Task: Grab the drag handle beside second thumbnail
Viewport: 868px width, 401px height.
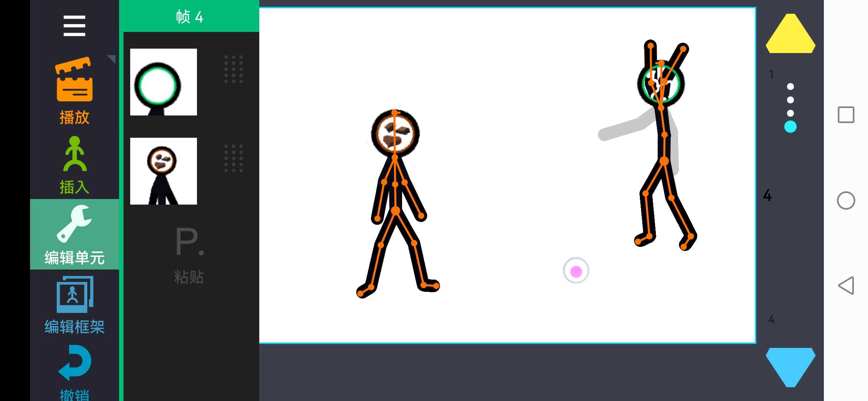Action: (x=234, y=159)
